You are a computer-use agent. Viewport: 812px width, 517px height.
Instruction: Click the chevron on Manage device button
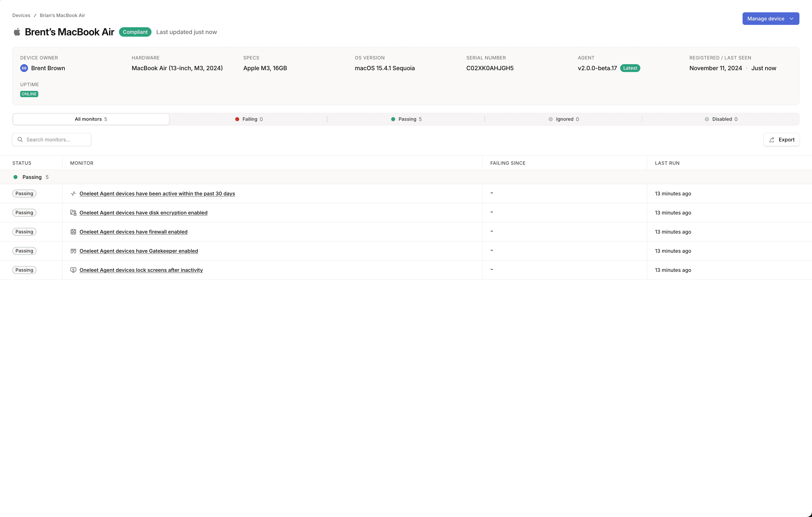(x=792, y=19)
